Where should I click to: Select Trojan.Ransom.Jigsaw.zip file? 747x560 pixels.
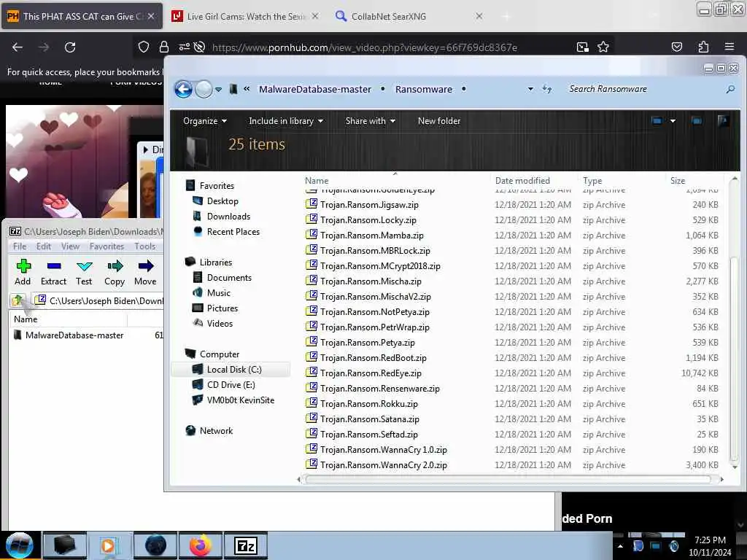369,205
